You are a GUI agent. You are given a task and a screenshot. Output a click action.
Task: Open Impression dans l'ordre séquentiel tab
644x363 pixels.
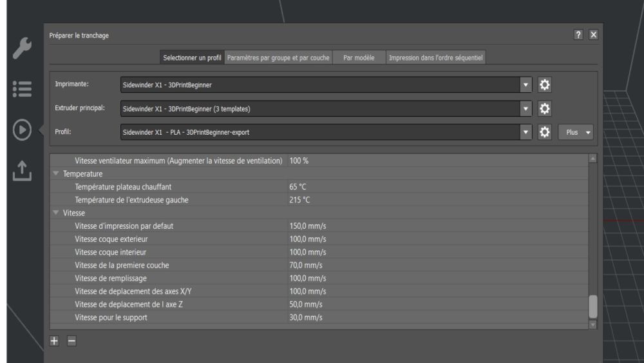(x=436, y=57)
